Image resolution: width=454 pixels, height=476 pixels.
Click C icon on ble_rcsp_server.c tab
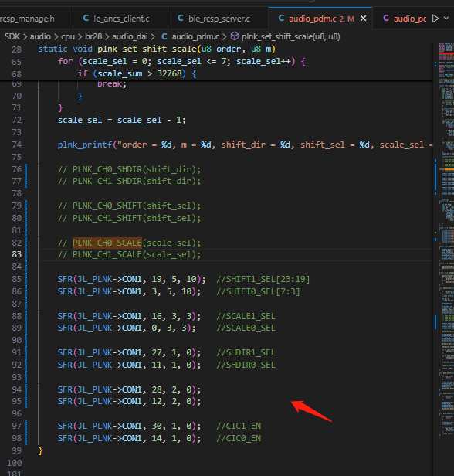click(x=181, y=19)
